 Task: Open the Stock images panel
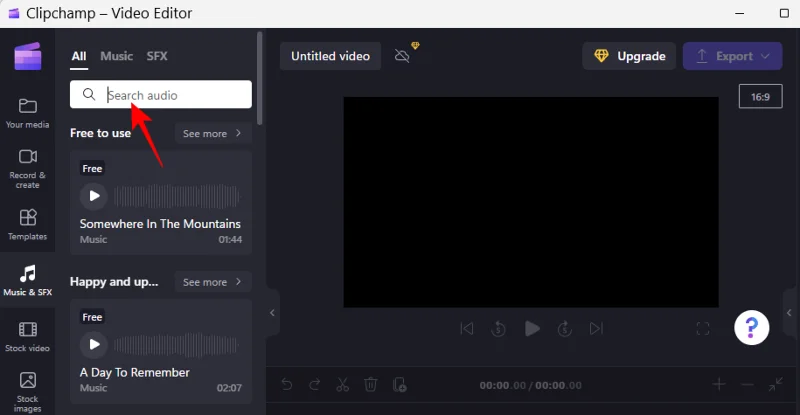[x=28, y=392]
